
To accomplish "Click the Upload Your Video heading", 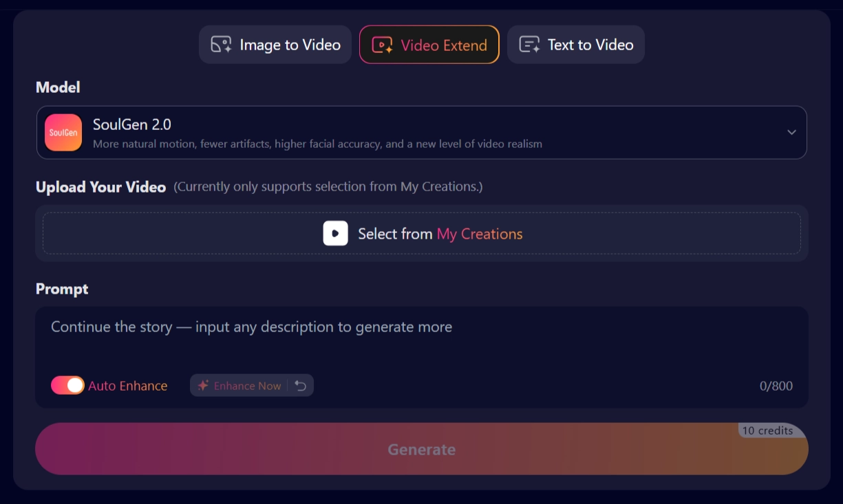I will point(100,187).
